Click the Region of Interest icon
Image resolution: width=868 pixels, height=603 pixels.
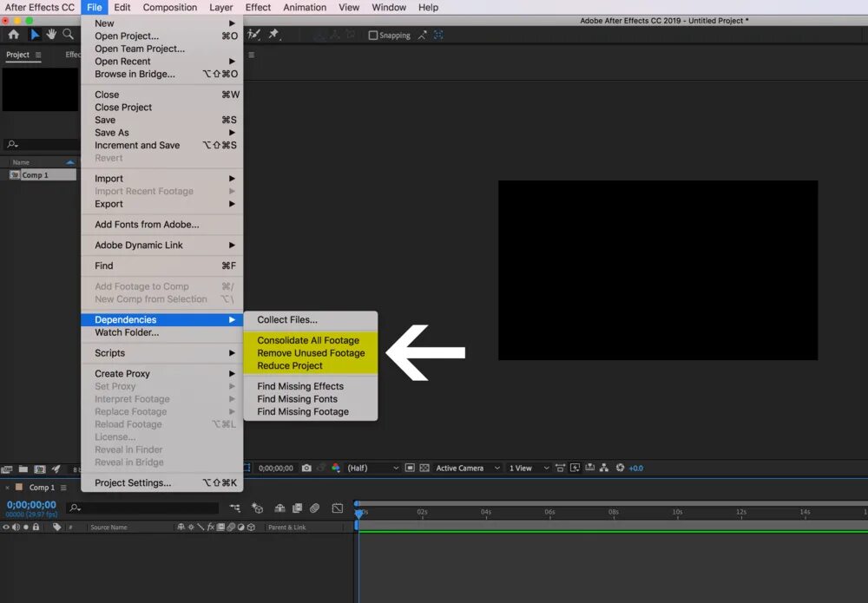[410, 468]
